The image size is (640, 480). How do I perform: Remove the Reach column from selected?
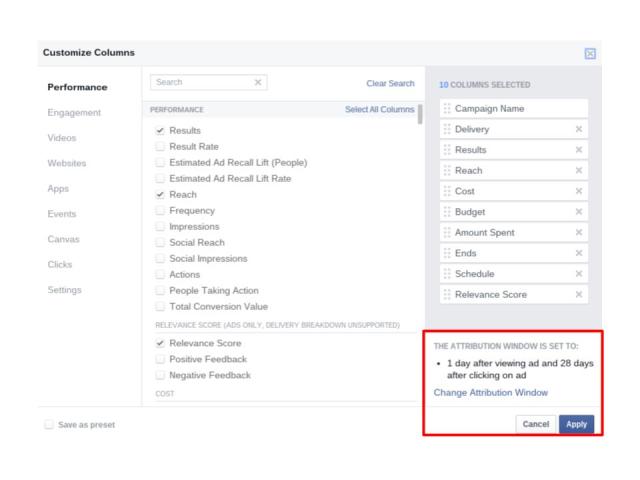(578, 171)
